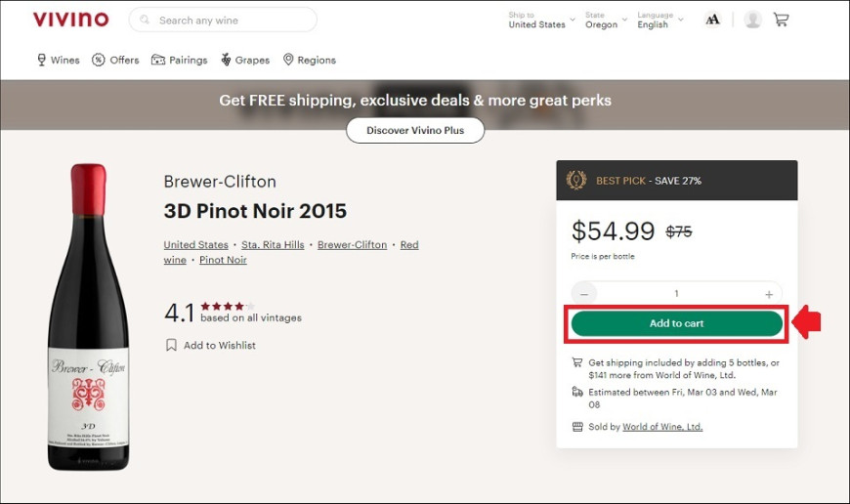Expand the Ship to United States dropdown

coord(541,21)
